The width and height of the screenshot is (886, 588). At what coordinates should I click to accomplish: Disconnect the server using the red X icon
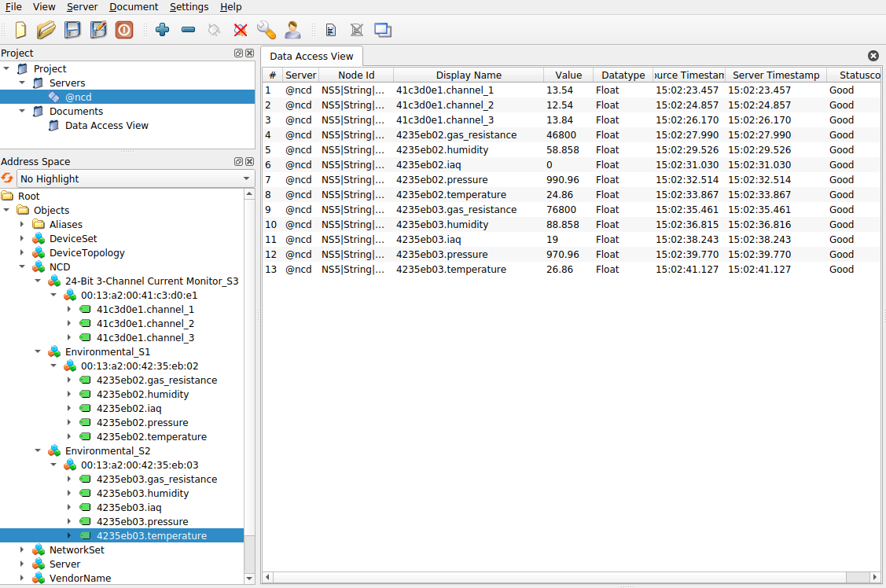(240, 30)
